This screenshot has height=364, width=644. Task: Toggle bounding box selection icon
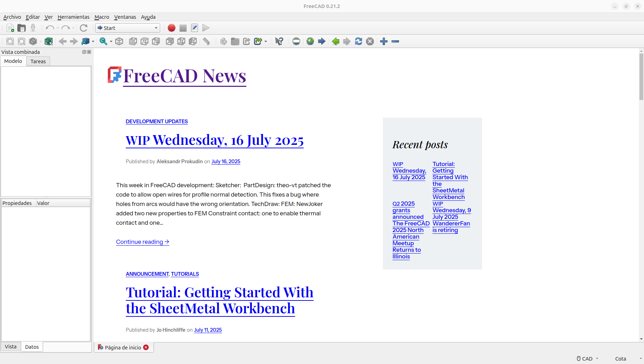coord(49,42)
